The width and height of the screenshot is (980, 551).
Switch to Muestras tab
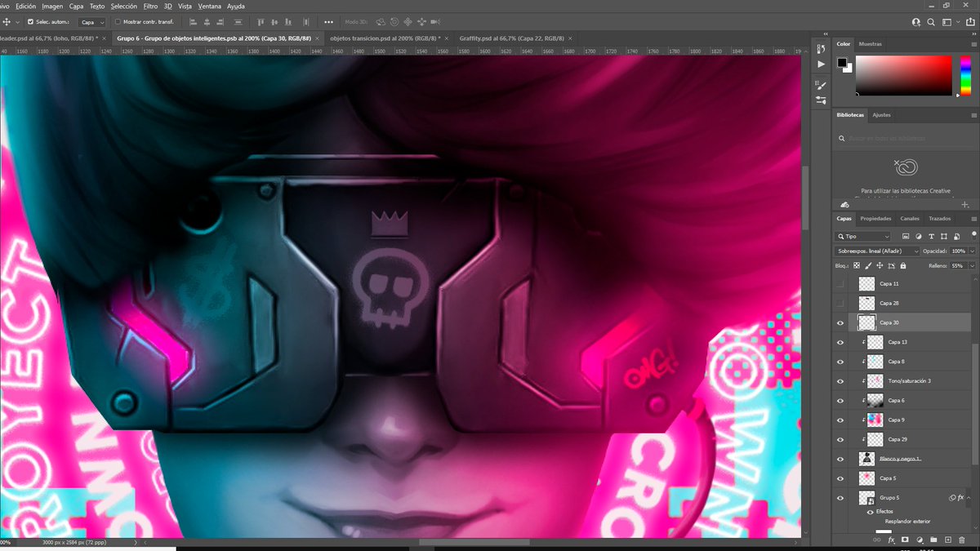point(870,44)
